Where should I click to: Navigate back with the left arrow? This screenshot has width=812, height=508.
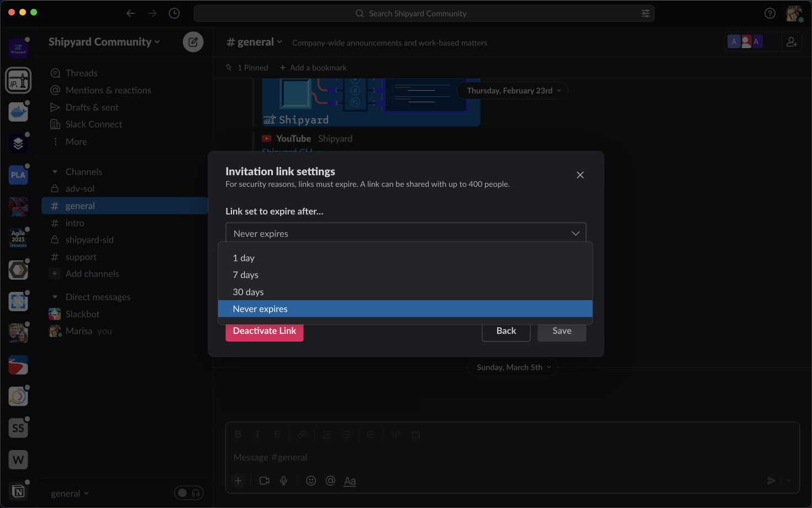(130, 13)
